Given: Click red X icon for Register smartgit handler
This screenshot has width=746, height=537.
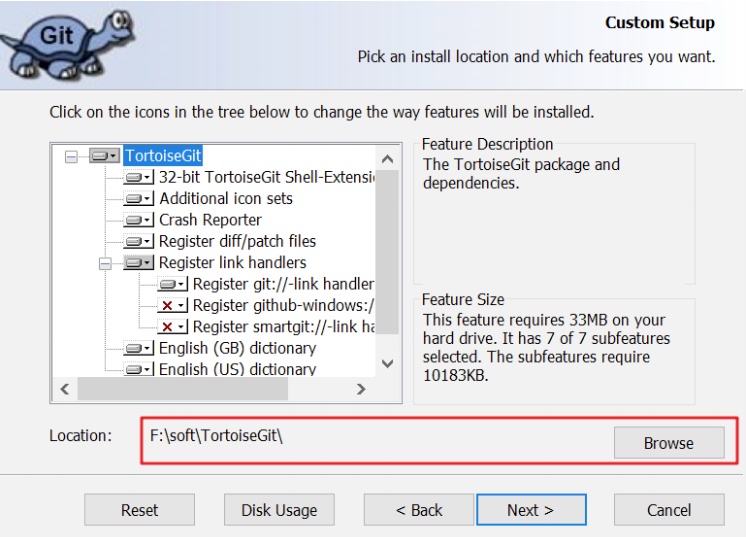Looking at the screenshot, I should tap(173, 327).
